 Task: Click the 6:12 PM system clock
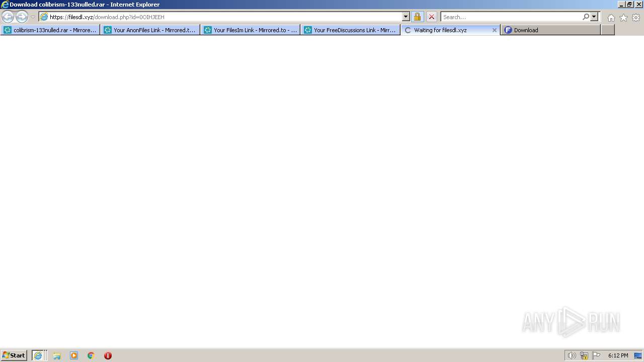tap(618, 355)
